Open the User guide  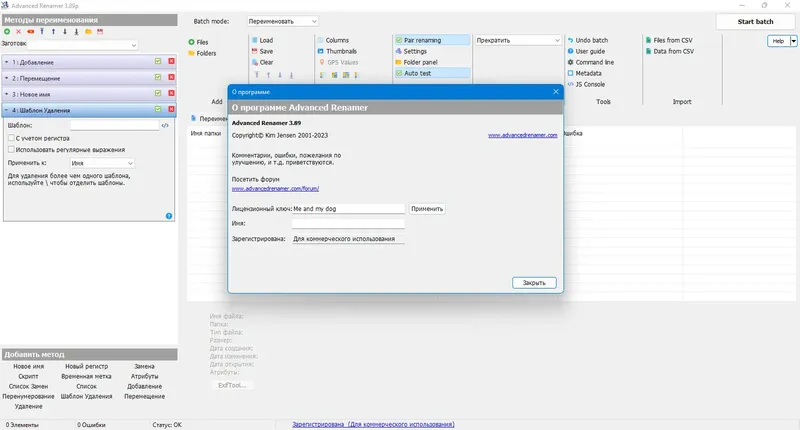586,51
